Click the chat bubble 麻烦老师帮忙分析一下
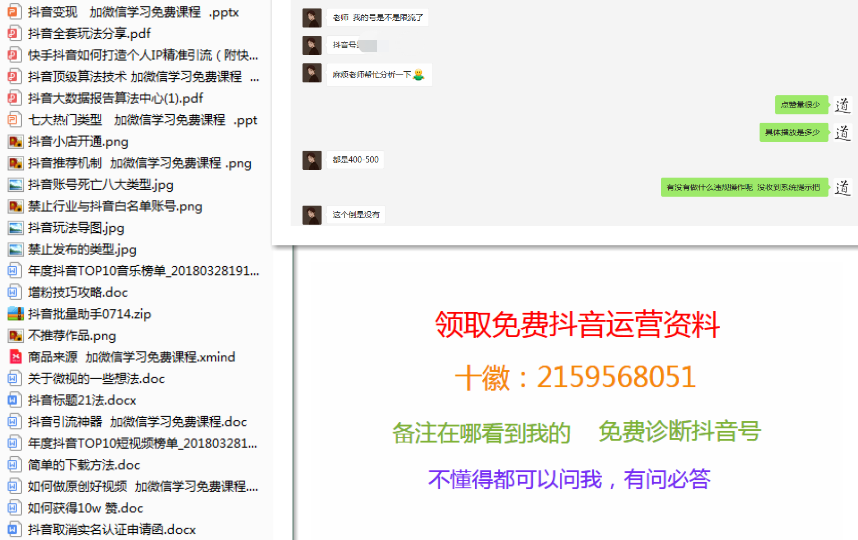This screenshot has width=858, height=540. pyautogui.click(x=380, y=75)
